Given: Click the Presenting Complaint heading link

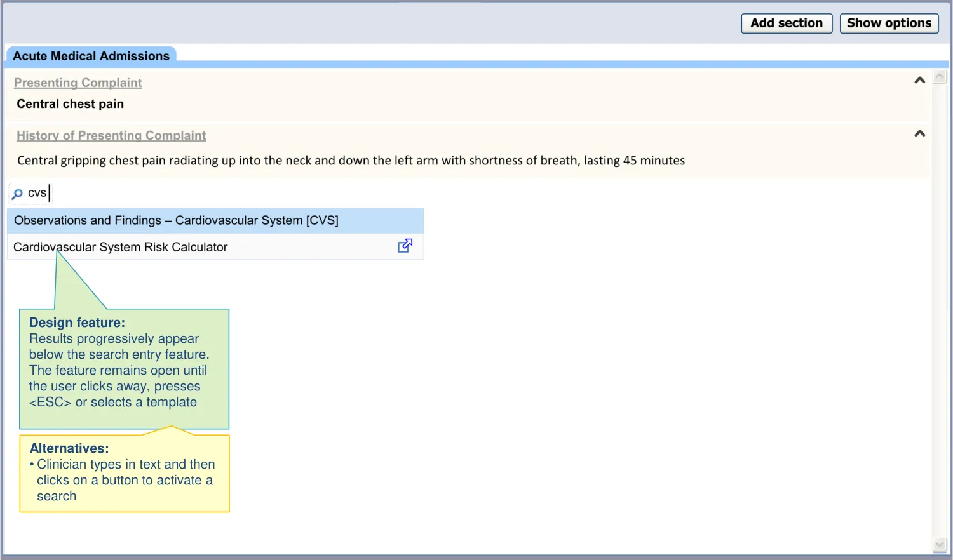Looking at the screenshot, I should coord(78,83).
